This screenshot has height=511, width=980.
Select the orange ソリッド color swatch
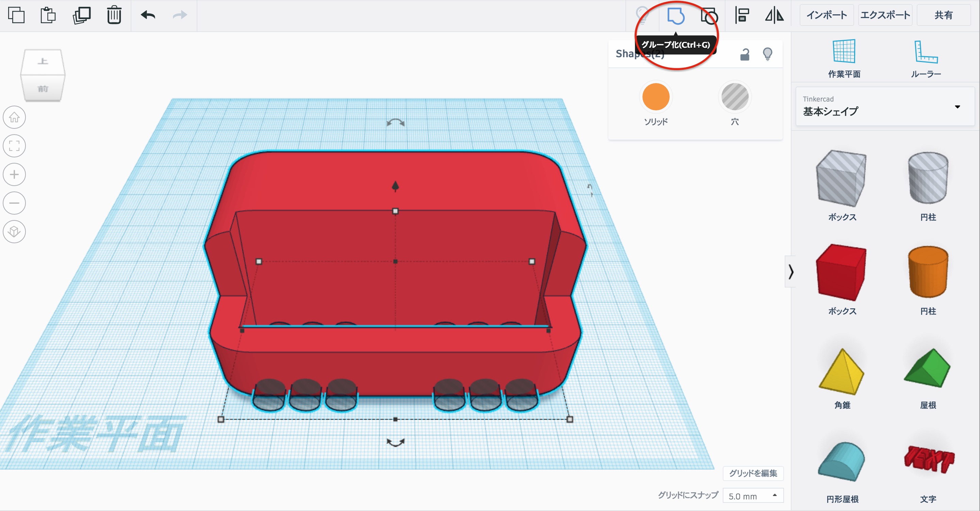point(655,97)
